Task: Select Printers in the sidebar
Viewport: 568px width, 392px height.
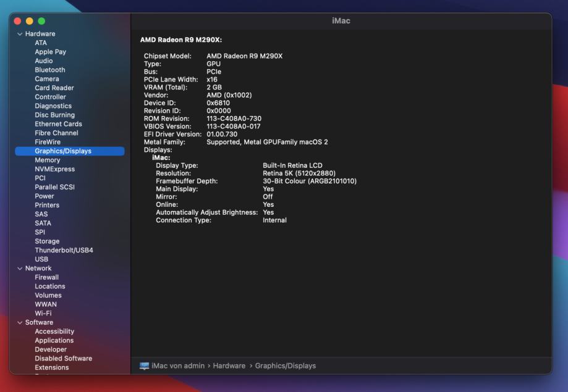Action: pyautogui.click(x=47, y=205)
